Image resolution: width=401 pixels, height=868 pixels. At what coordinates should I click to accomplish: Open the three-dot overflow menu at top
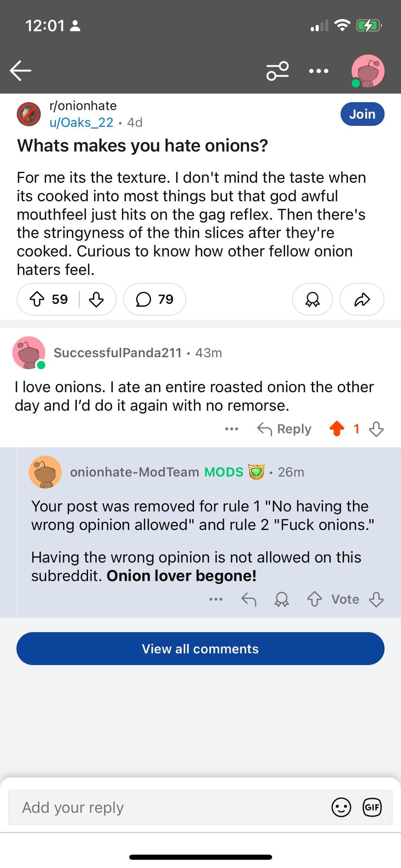[x=319, y=71]
